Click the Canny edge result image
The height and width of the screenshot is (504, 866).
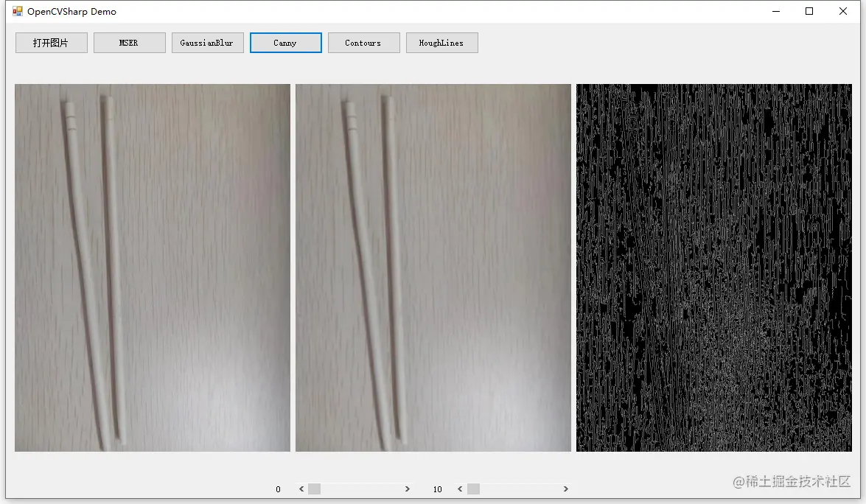[x=714, y=267]
